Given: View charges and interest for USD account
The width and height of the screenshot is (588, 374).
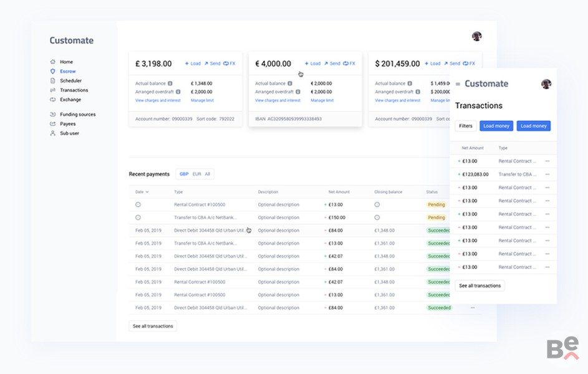Looking at the screenshot, I should [397, 100].
